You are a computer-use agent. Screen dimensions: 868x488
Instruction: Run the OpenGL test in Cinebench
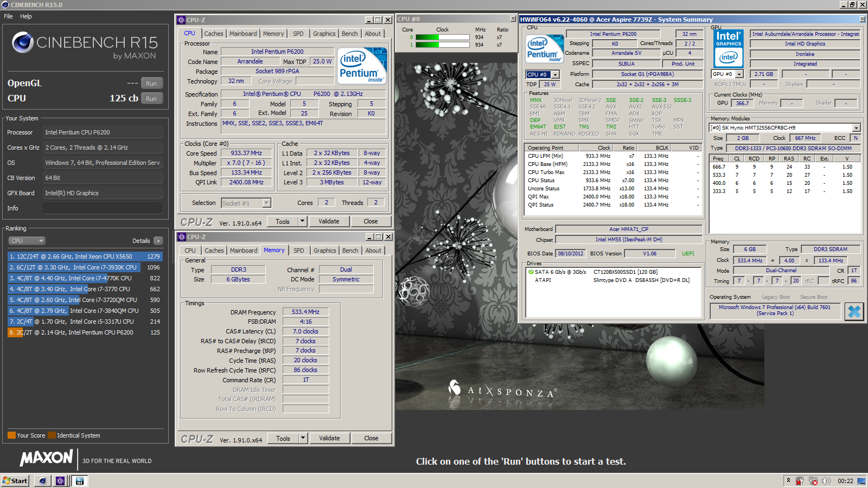pos(151,84)
